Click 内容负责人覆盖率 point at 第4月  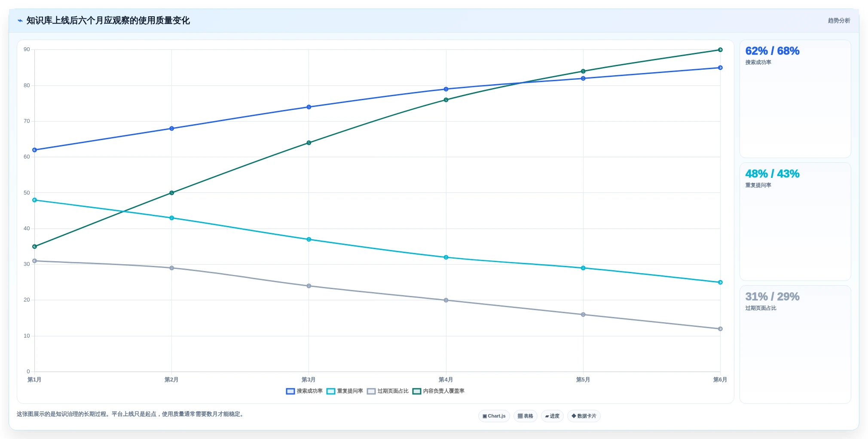coord(446,100)
